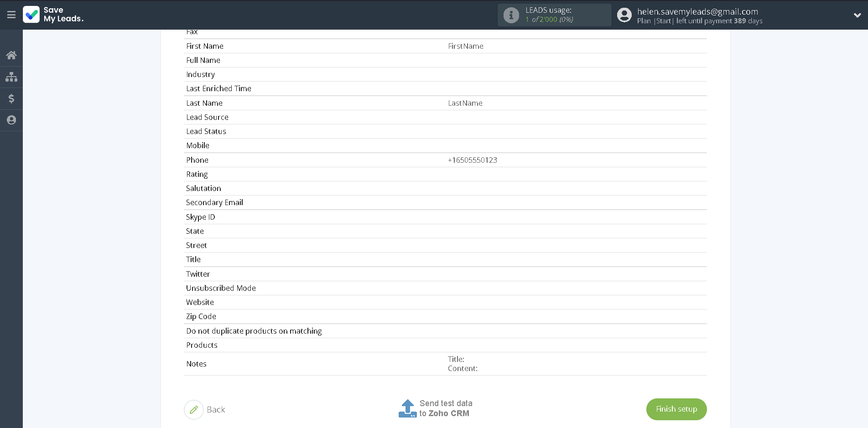The image size is (868, 428).
Task: Select the State row
Action: point(445,231)
